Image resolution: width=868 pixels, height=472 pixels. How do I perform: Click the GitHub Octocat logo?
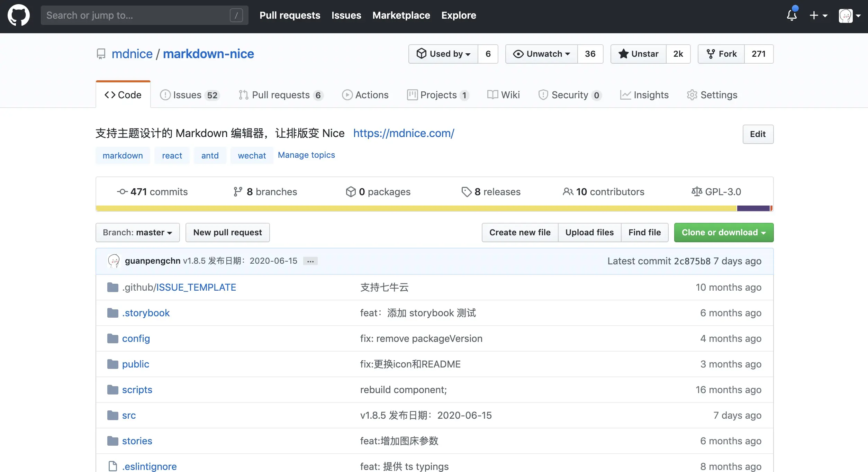19,15
